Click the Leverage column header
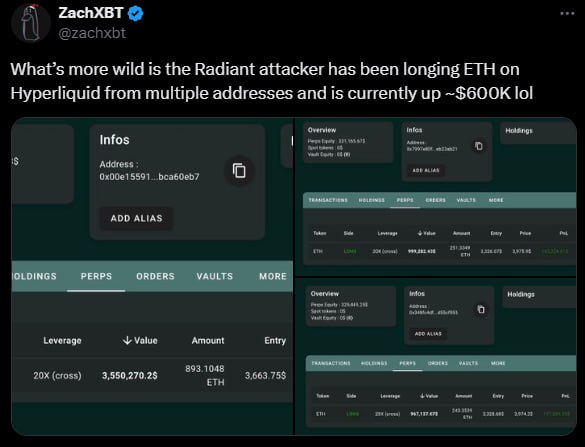Screen dimensions: 585x447 pos(62,341)
